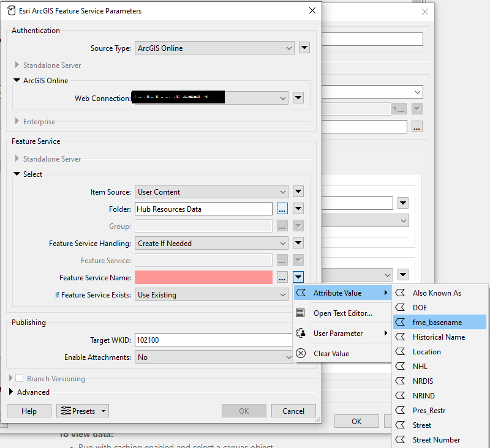490x448 pixels.
Task: Click the Target WKID input field
Action: click(x=214, y=340)
